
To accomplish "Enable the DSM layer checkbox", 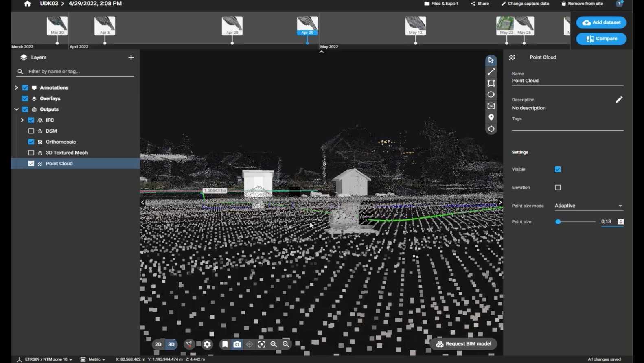I will click(x=31, y=131).
